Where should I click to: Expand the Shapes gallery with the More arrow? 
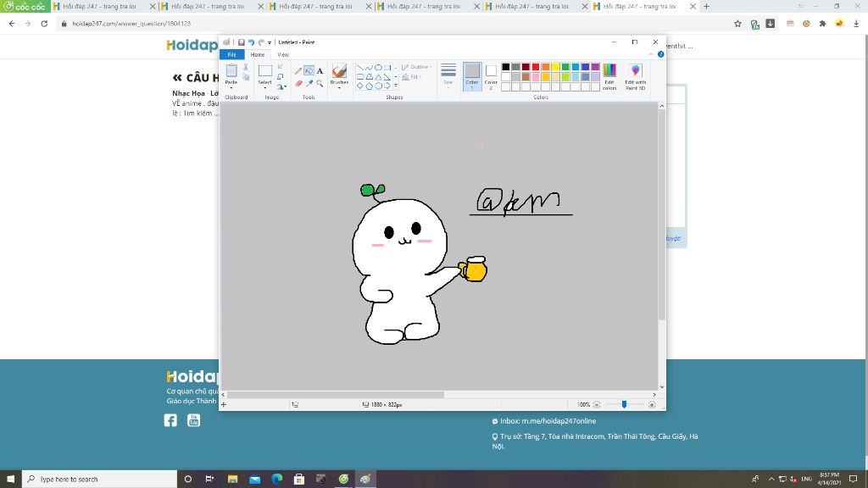click(x=396, y=86)
